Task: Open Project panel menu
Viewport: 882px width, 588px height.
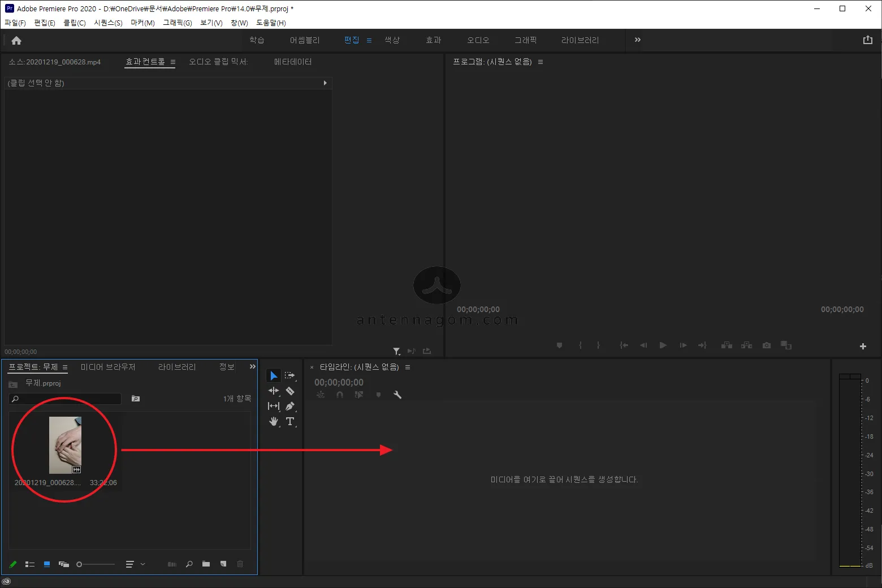Action: [x=65, y=367]
